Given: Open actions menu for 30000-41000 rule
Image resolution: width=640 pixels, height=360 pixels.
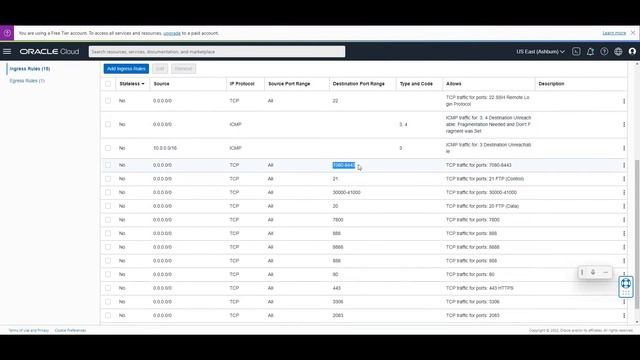Looking at the screenshot, I should click(x=624, y=193).
